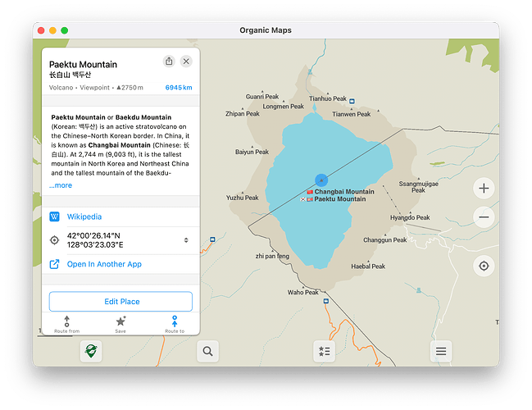The width and height of the screenshot is (532, 410).
Task: Select Yuzhu Peak on the map
Action: (x=243, y=198)
